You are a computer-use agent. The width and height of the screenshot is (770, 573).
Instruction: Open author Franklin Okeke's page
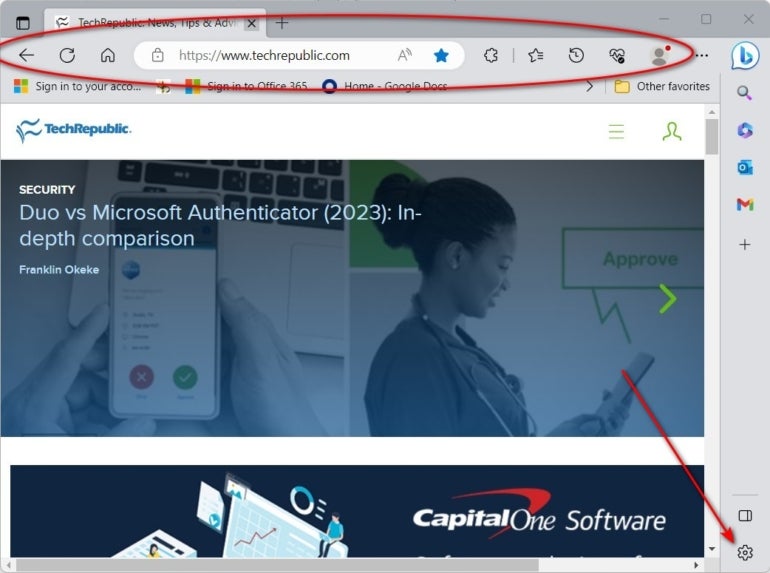(x=59, y=270)
